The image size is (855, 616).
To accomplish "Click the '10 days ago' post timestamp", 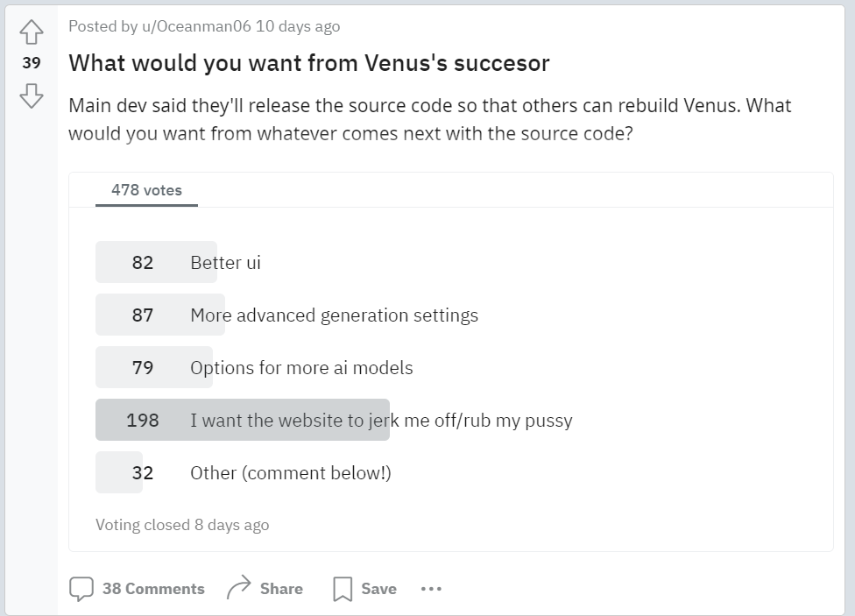I will point(298,26).
